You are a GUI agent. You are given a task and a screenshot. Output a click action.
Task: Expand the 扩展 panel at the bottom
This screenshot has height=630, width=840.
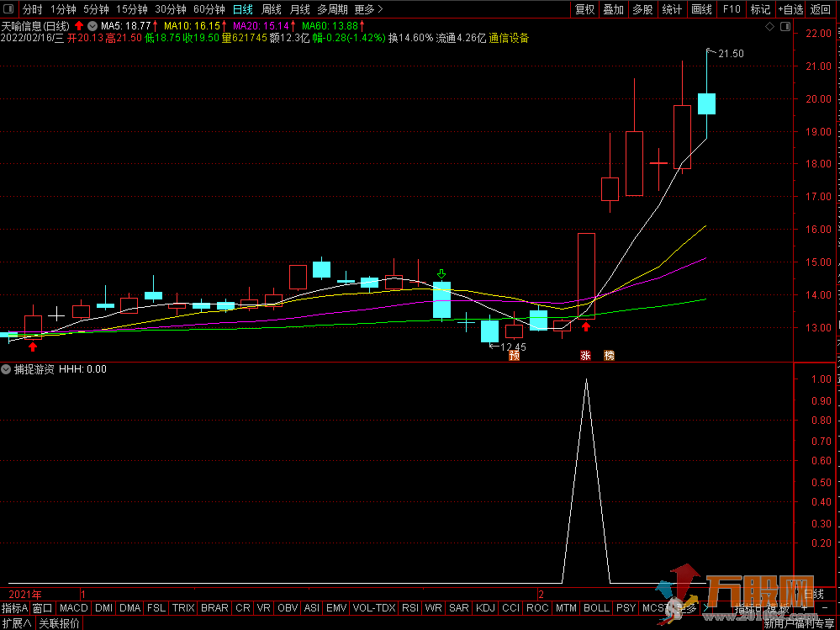click(17, 623)
